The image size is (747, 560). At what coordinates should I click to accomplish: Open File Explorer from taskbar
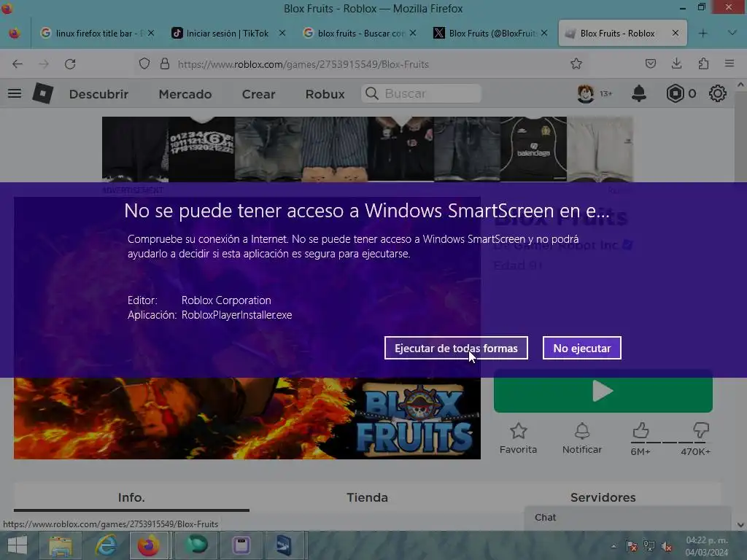click(61, 545)
